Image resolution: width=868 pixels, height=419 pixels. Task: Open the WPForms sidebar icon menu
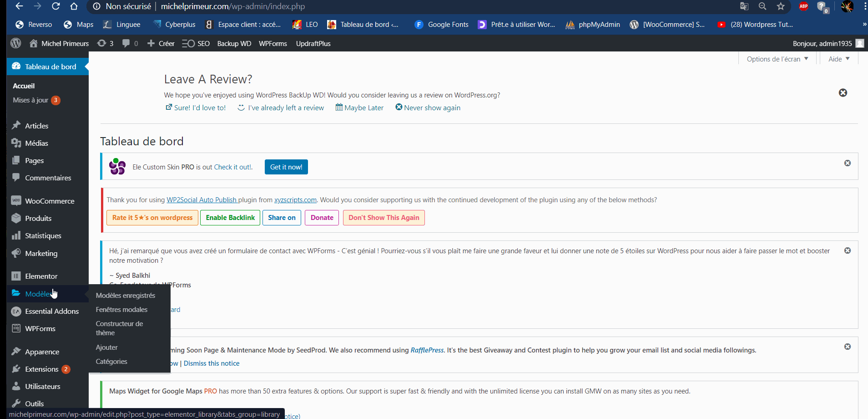click(x=16, y=328)
